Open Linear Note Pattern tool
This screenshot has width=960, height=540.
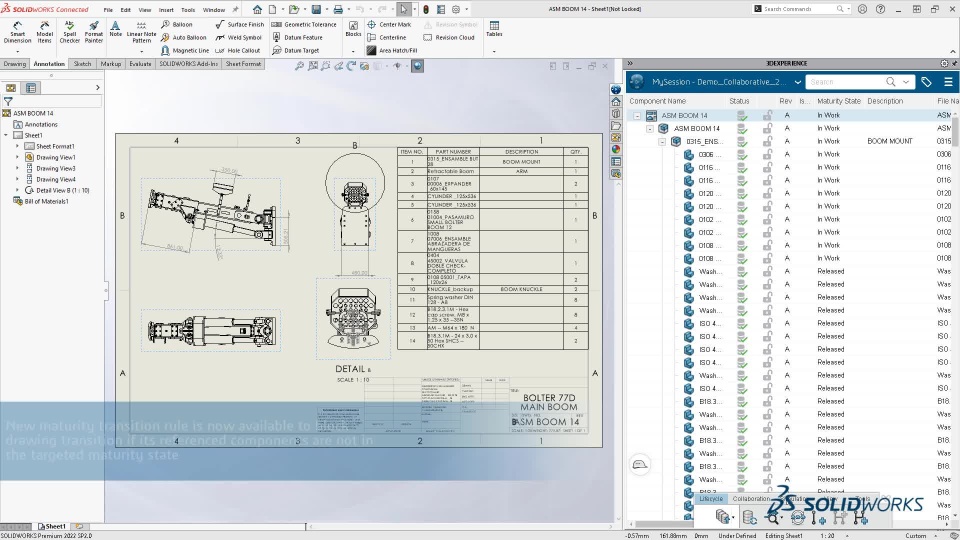pyautogui.click(x=141, y=32)
